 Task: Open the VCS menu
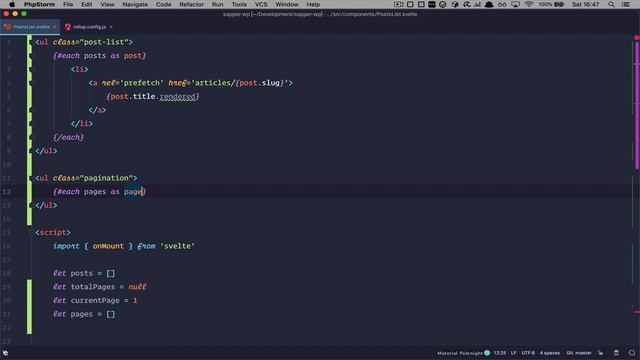click(x=261, y=4)
